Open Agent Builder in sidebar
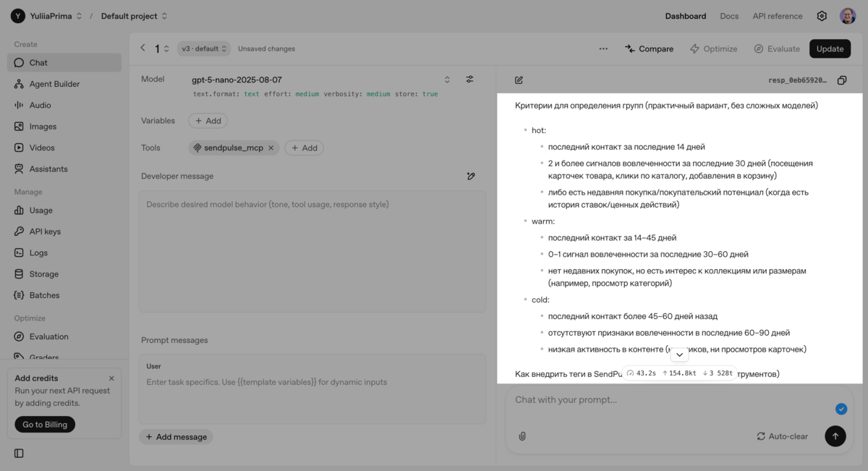The image size is (868, 471). click(54, 84)
